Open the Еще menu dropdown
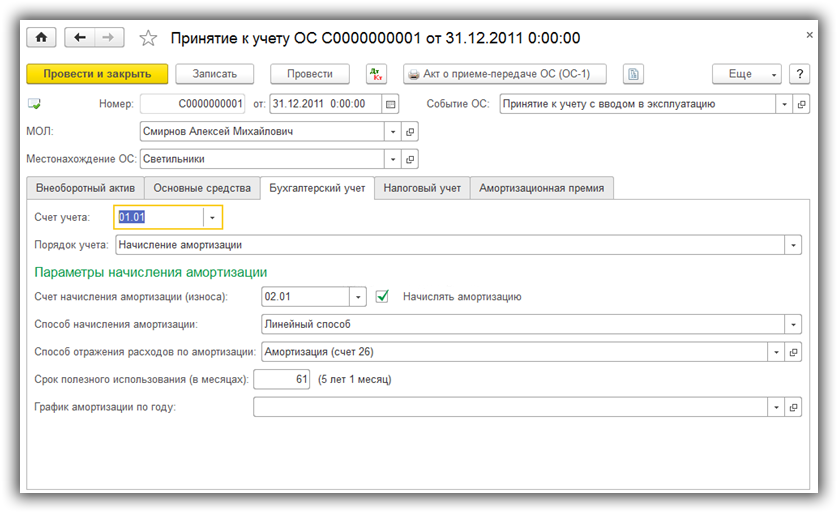The height and width of the screenshot is (513, 838). tap(746, 74)
